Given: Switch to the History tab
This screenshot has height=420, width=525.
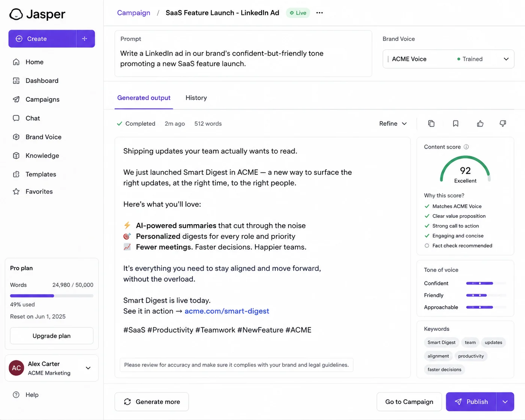Looking at the screenshot, I should [x=196, y=98].
